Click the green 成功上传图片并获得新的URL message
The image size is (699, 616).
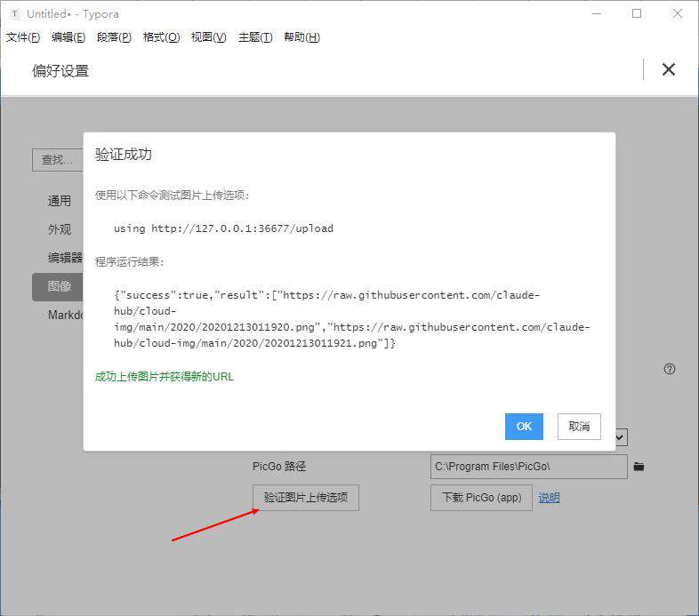[164, 377]
